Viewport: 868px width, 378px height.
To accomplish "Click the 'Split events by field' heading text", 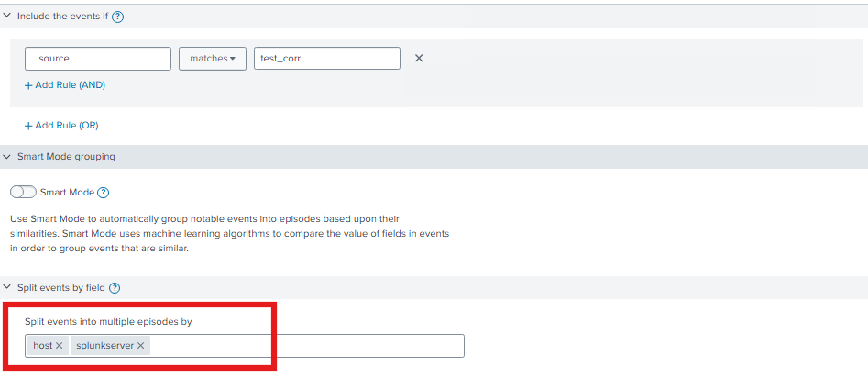I will [60, 288].
